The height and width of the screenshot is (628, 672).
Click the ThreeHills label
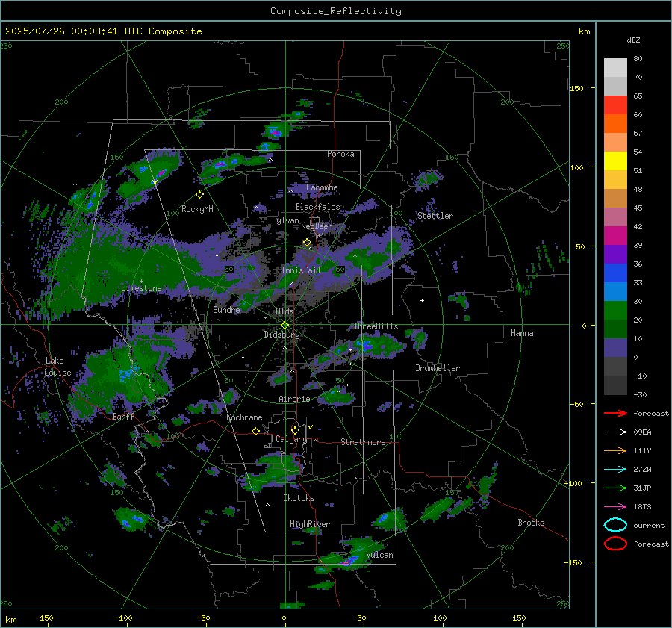click(376, 326)
